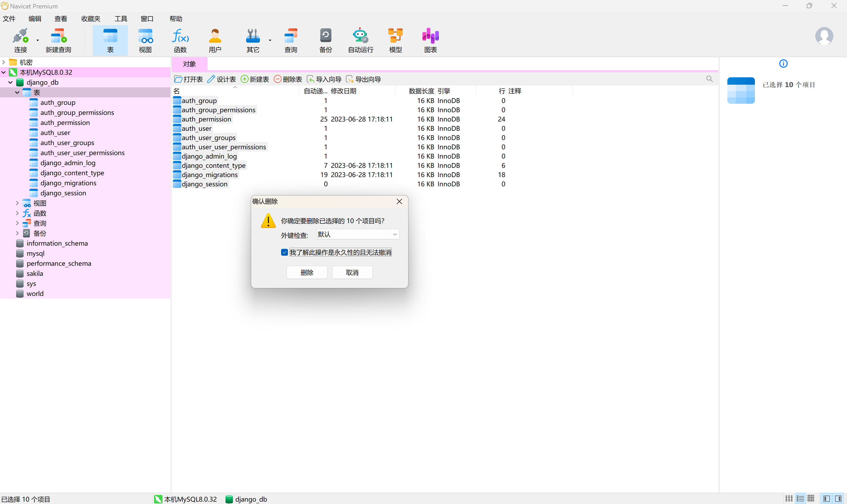Select django_migrations row in table list
Viewport: 847px width, 504px height.
click(x=210, y=175)
